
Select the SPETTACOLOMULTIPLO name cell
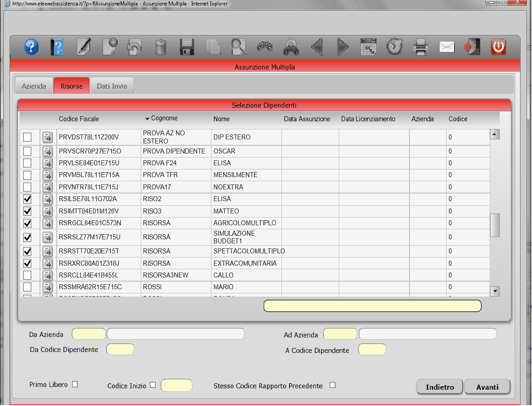point(247,252)
